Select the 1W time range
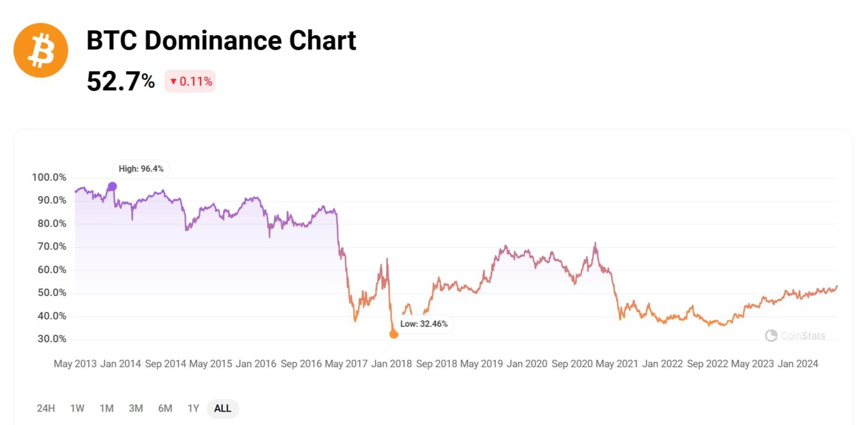Image resolution: width=868 pixels, height=425 pixels. (x=78, y=409)
